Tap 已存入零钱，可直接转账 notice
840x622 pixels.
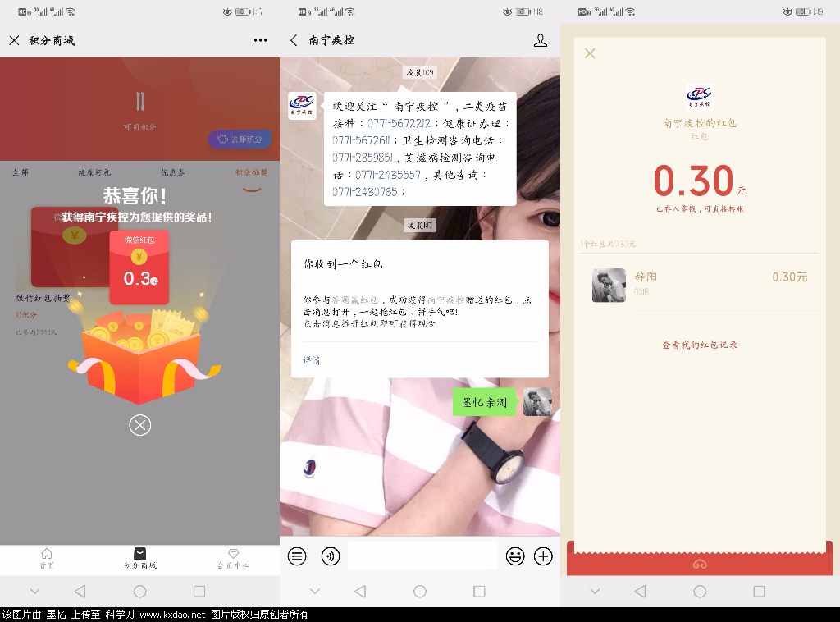tap(700, 209)
